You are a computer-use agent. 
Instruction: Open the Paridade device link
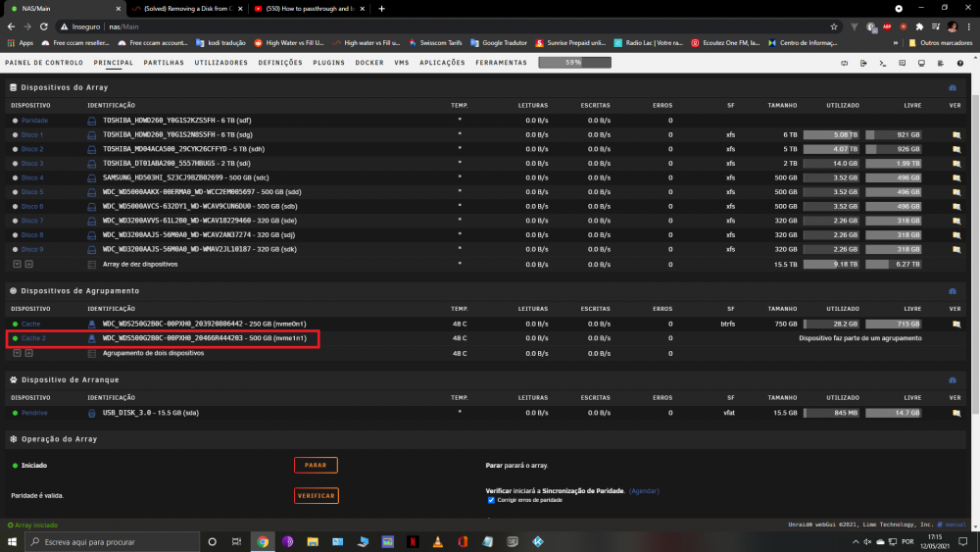click(34, 121)
